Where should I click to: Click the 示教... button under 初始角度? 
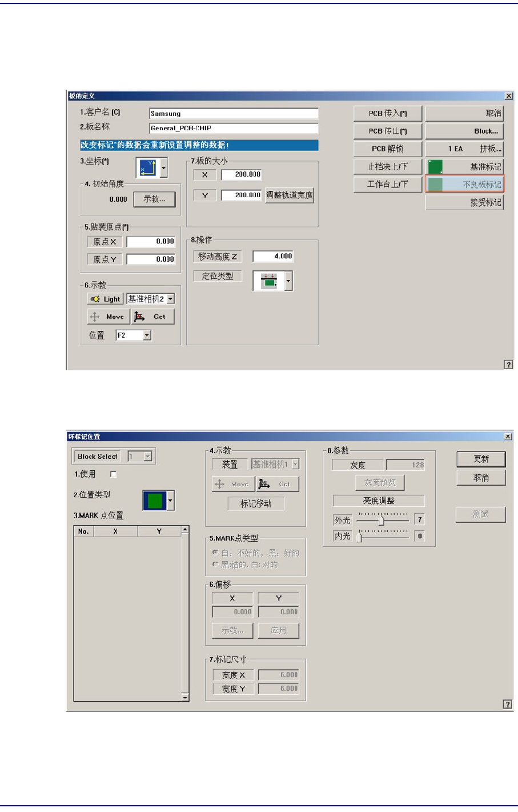point(154,199)
